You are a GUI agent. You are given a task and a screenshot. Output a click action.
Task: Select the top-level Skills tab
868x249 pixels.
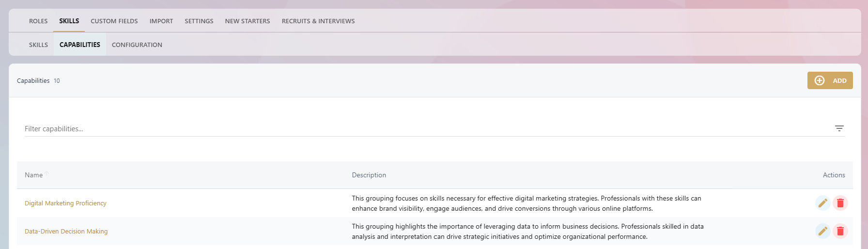coord(69,21)
